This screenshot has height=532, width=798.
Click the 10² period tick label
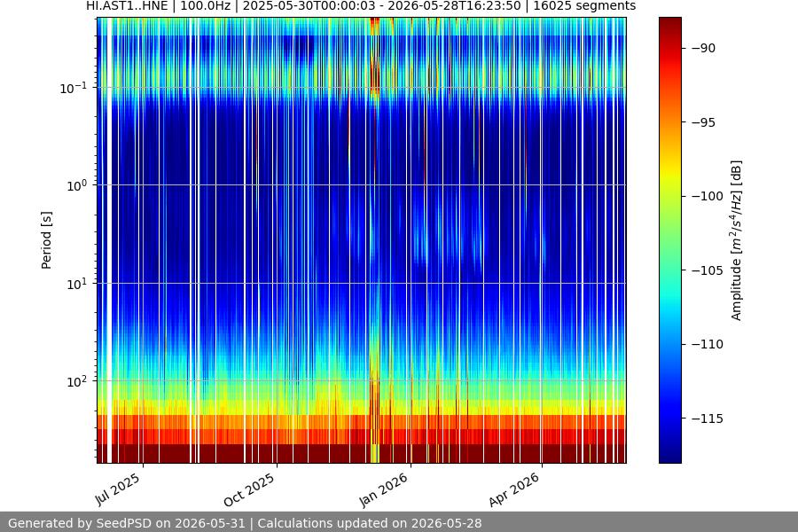[77, 381]
